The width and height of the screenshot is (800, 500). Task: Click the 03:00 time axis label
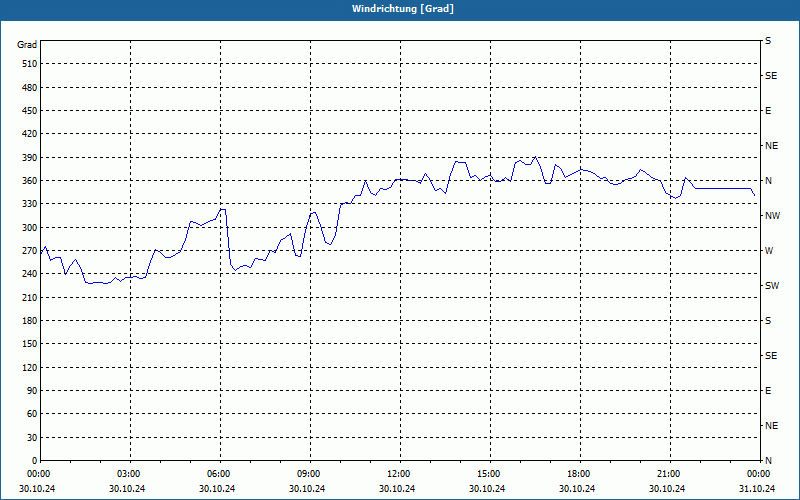(129, 474)
